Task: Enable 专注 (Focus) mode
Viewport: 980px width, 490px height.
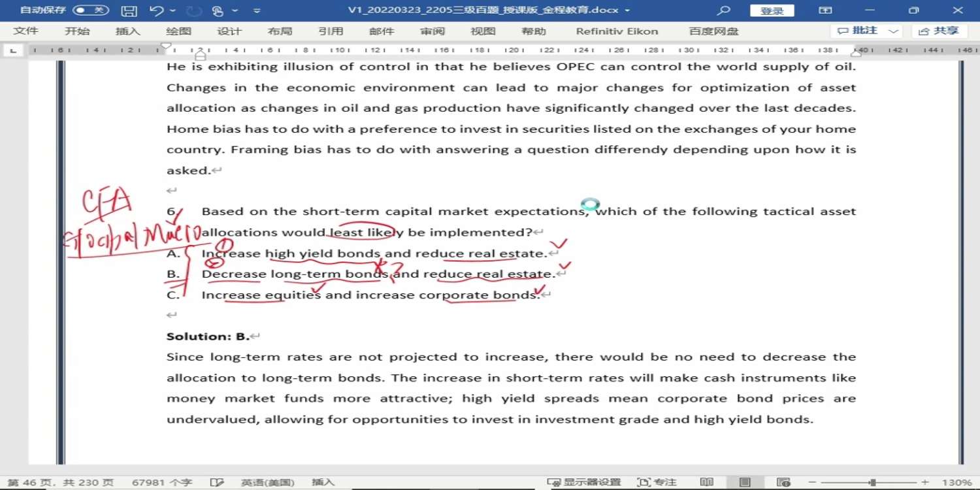Action: [x=657, y=483]
